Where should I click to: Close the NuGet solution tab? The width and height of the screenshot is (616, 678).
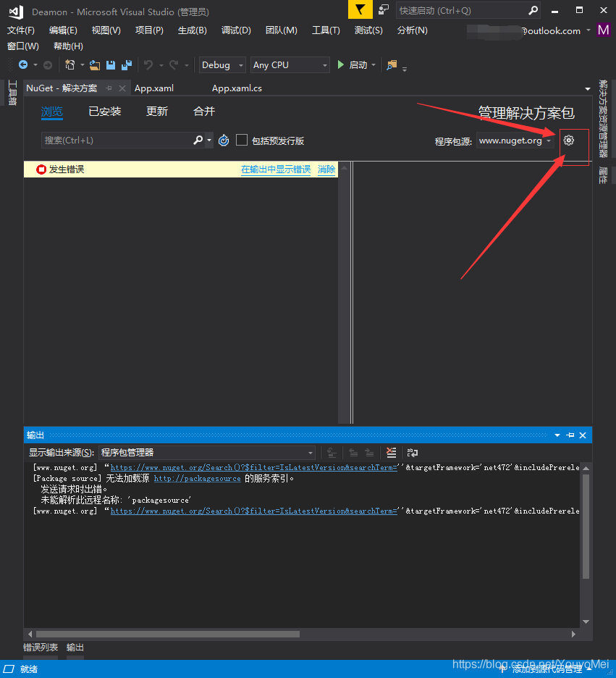(122, 88)
